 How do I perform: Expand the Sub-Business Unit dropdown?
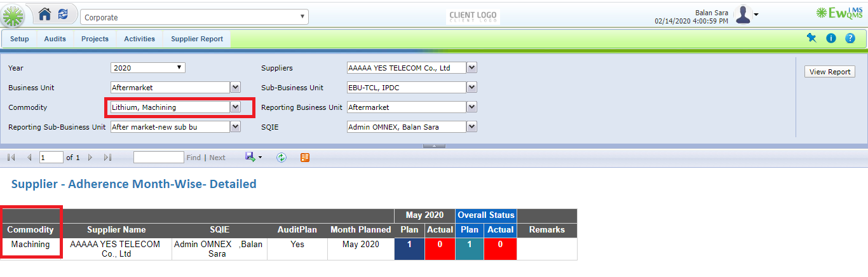click(x=471, y=87)
